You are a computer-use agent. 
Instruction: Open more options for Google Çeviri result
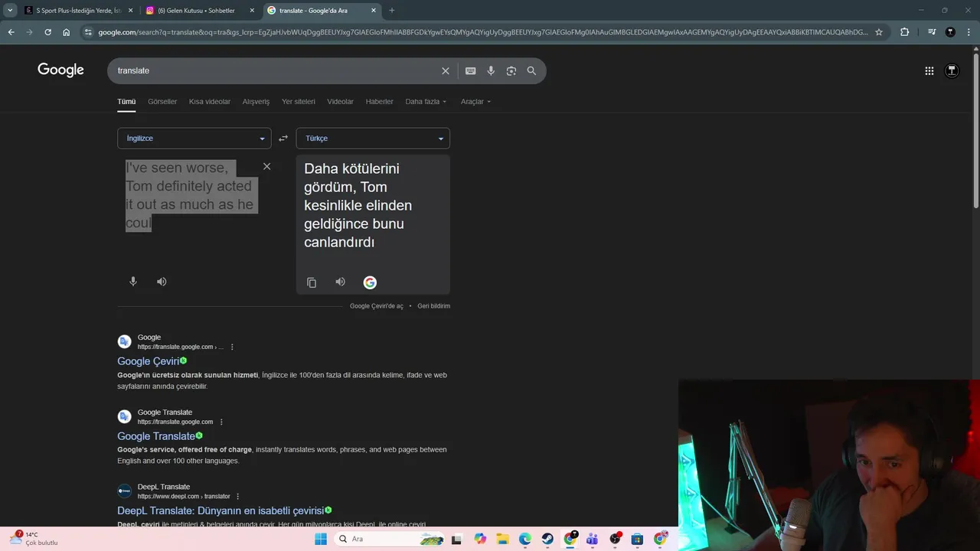click(x=232, y=347)
